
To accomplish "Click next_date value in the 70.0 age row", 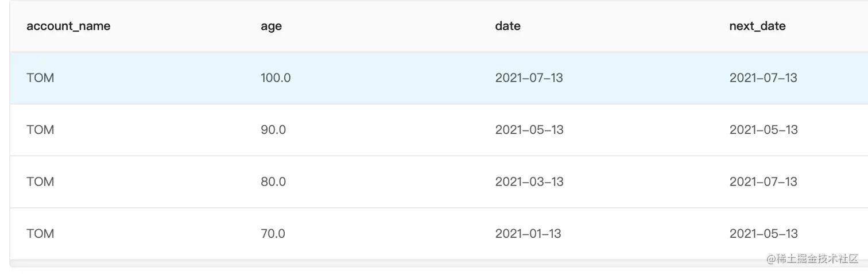I will [764, 234].
